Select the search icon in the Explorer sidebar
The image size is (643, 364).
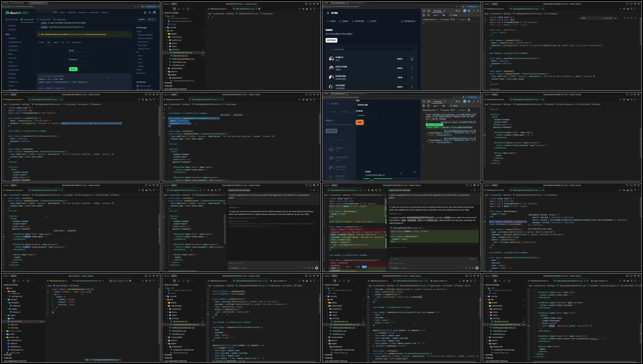[x=179, y=9]
